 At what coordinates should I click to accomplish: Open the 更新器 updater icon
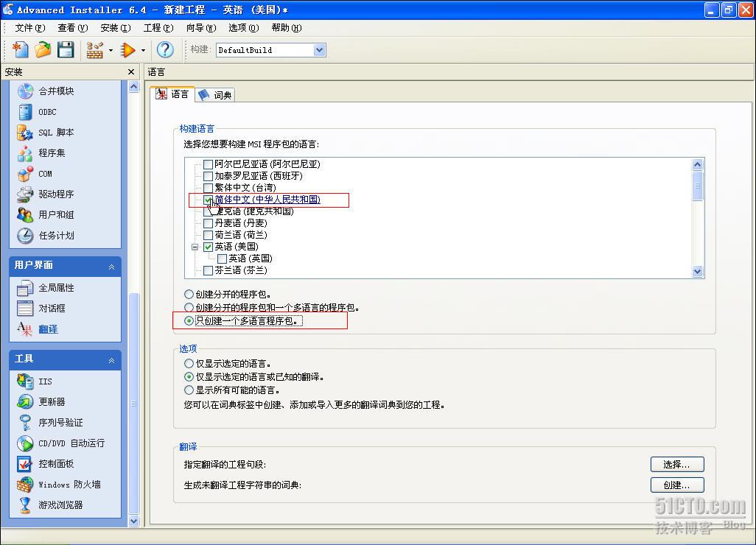pyautogui.click(x=25, y=402)
